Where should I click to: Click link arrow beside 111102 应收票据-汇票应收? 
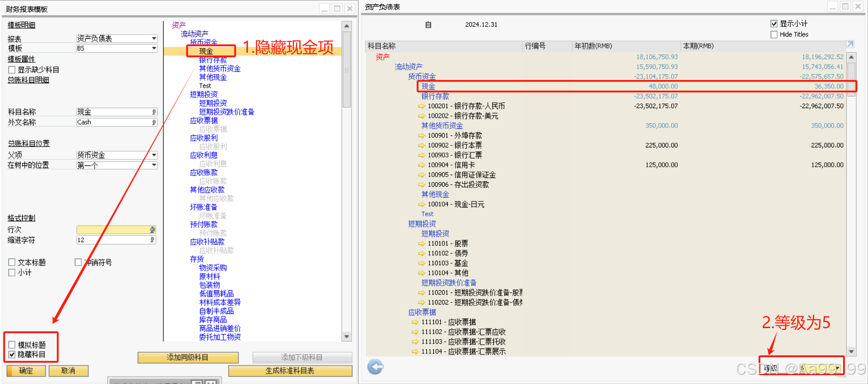click(415, 332)
